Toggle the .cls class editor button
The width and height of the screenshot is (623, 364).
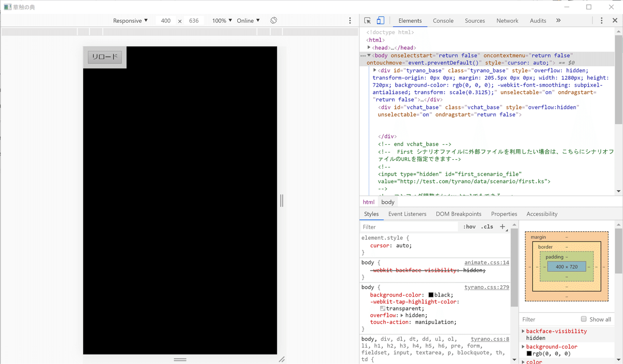487,227
